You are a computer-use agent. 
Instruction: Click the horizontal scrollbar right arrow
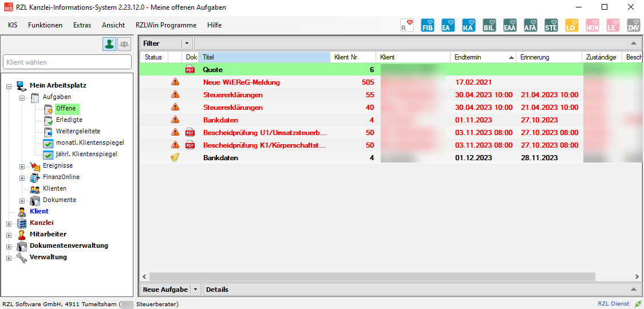(634, 276)
